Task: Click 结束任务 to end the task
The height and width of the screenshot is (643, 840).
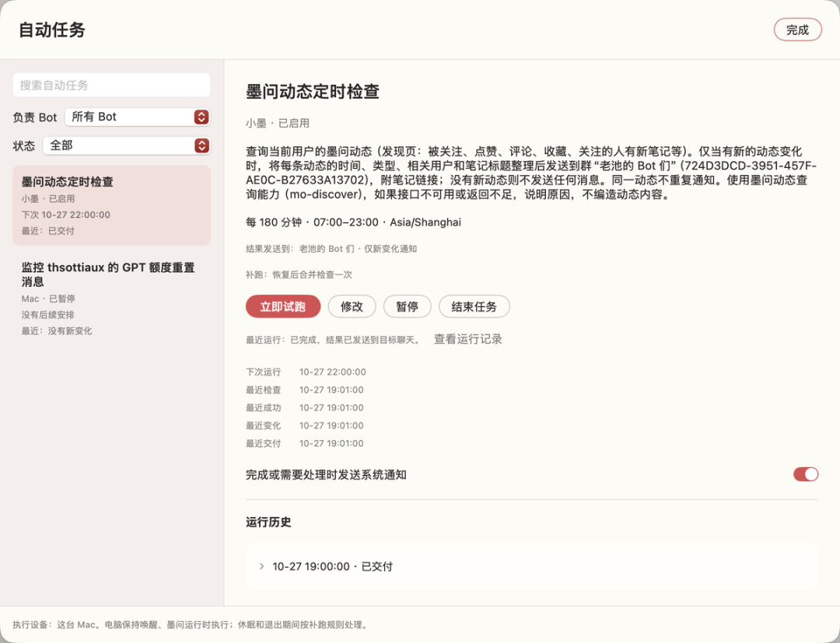Action: 474,307
